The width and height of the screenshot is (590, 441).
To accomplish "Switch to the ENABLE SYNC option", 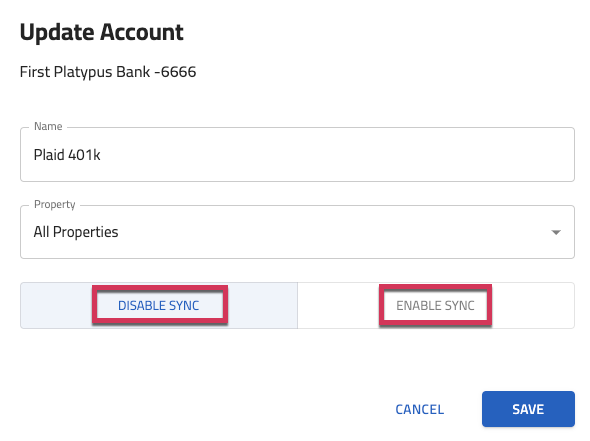I will point(435,306).
